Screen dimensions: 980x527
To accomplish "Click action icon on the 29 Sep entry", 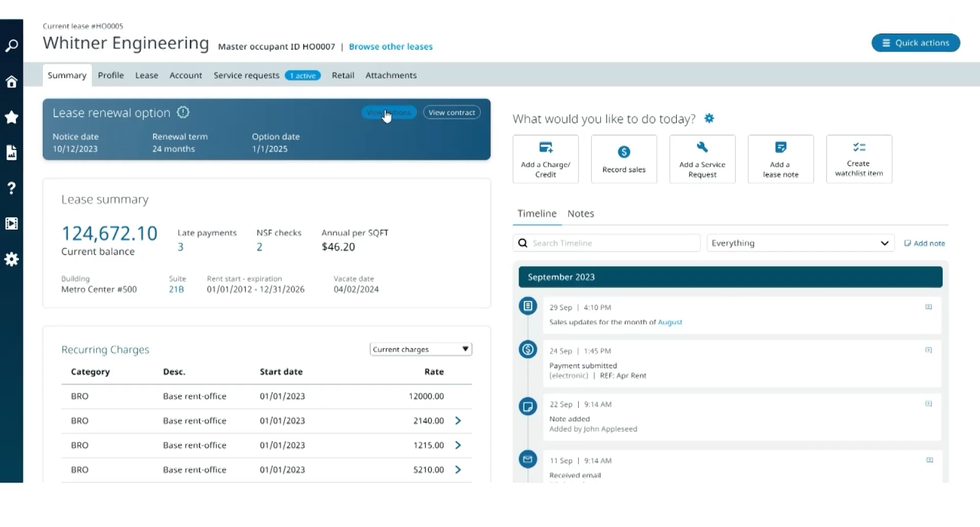I will [x=929, y=307].
